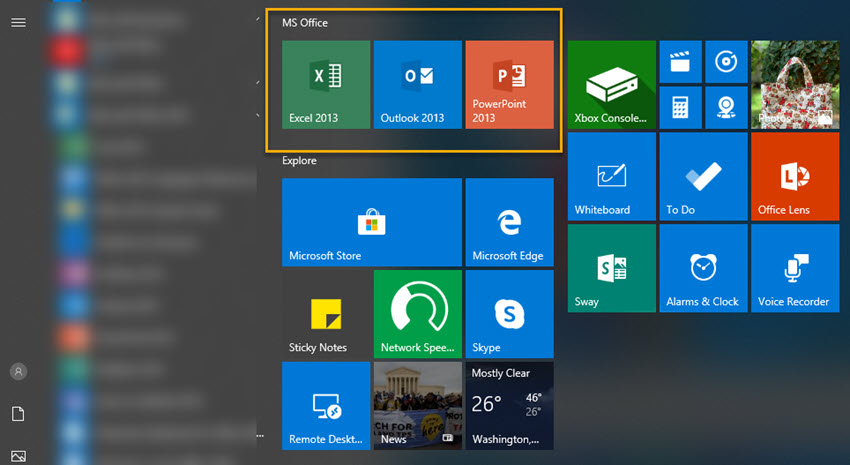This screenshot has height=465, width=850.
Task: Open the Excel 2013 tile
Action: point(326,85)
